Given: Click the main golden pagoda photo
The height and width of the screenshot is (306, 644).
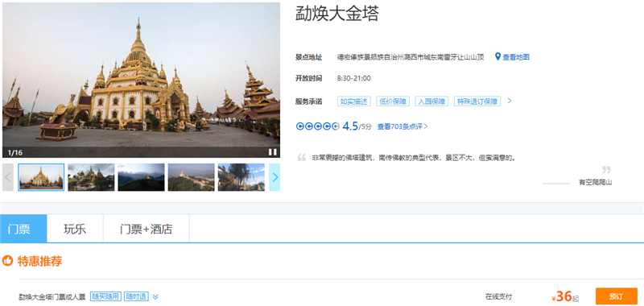Looking at the screenshot, I should 142,80.
